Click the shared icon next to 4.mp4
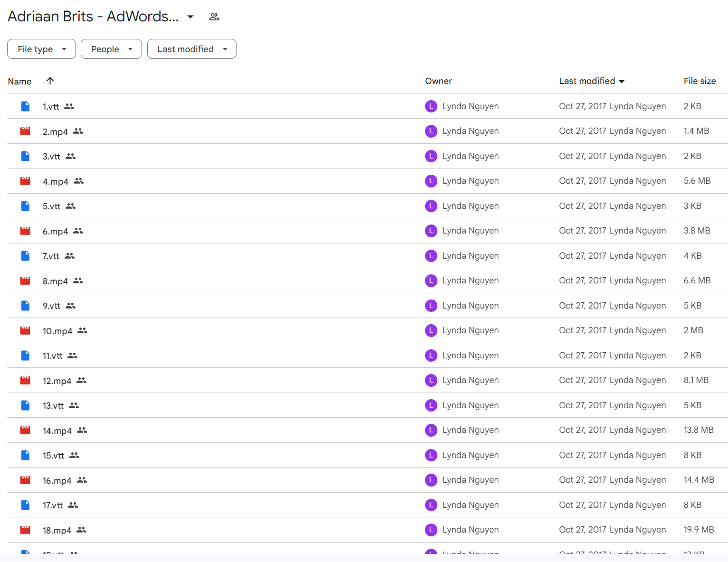728x562 pixels. [x=79, y=181]
